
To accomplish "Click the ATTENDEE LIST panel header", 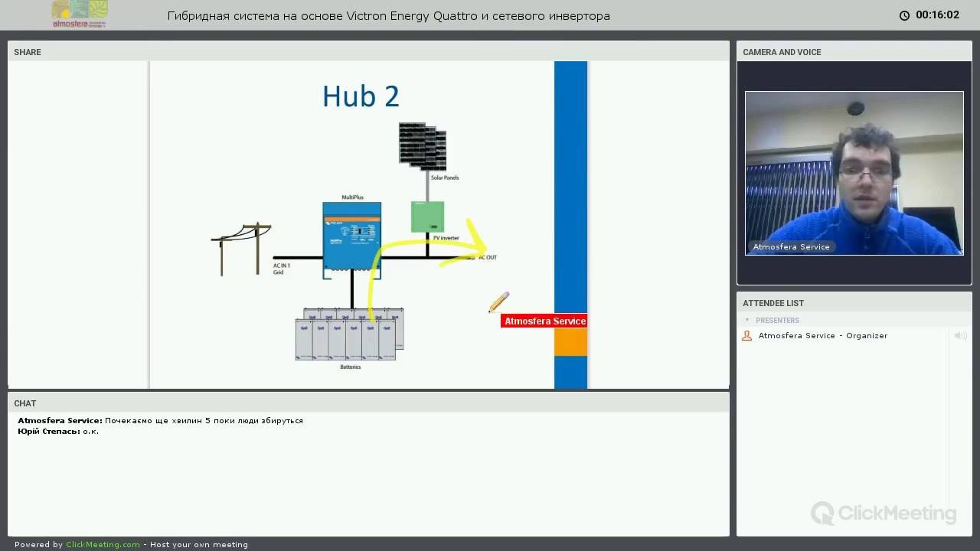I will 854,303.
